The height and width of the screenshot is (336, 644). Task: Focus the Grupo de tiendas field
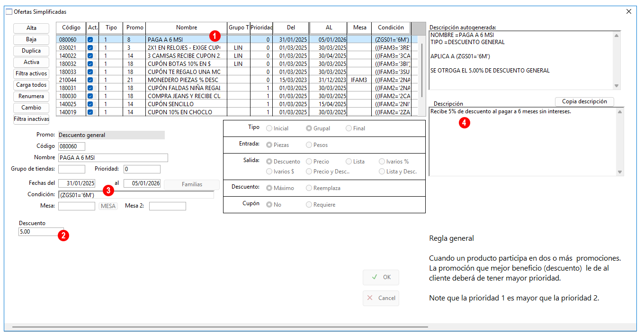[72, 169]
